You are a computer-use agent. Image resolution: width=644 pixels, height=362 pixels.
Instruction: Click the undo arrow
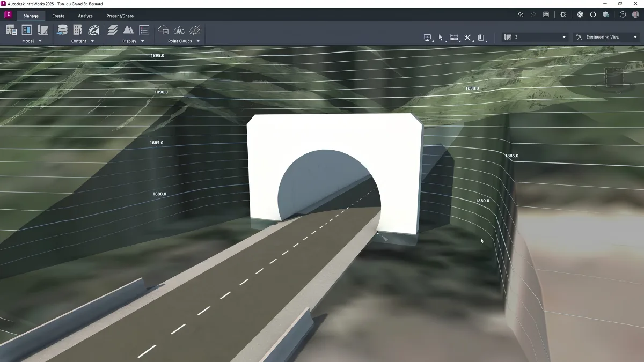(521, 14)
